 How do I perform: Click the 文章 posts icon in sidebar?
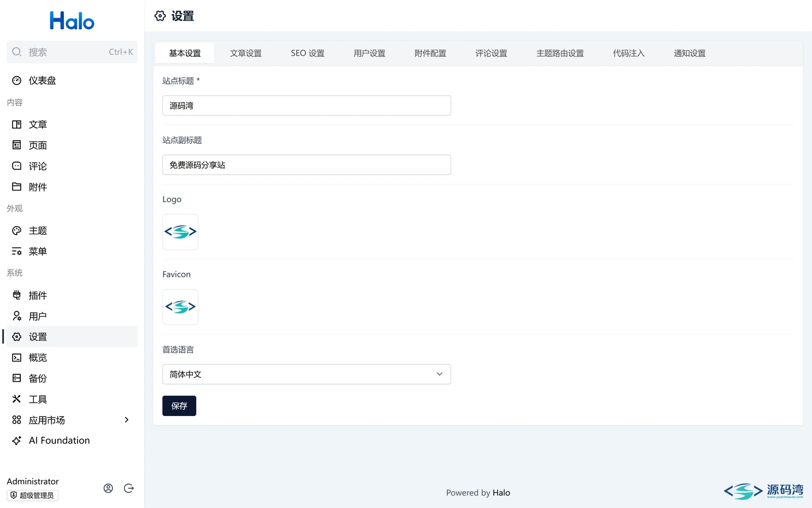pos(17,124)
